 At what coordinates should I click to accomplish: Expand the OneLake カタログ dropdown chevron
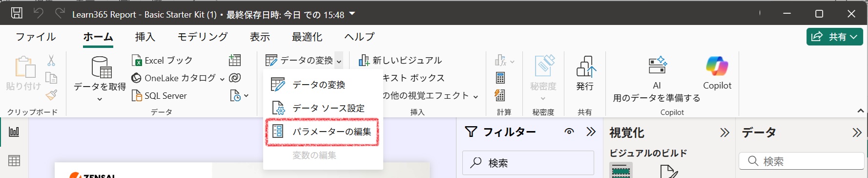(222, 79)
